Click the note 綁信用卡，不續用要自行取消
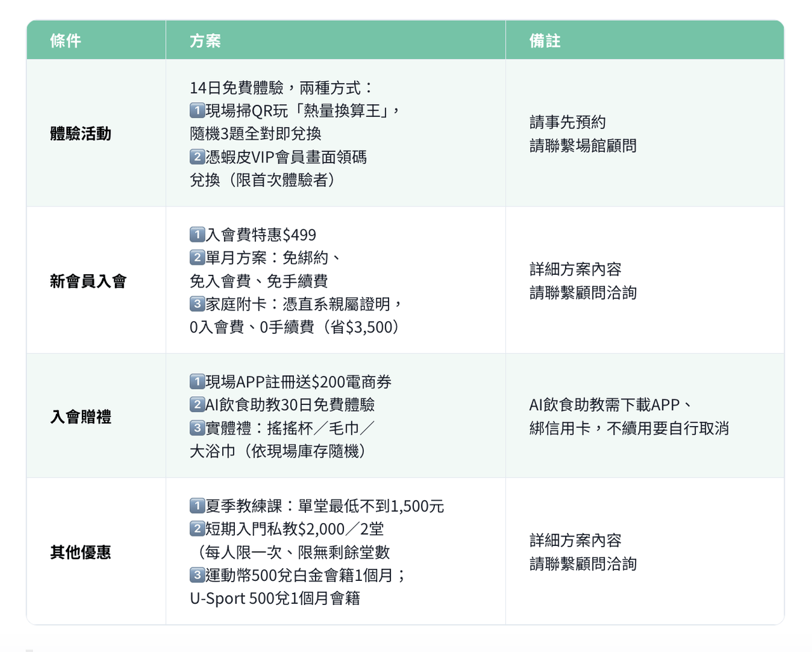This screenshot has width=812, height=652. [629, 429]
